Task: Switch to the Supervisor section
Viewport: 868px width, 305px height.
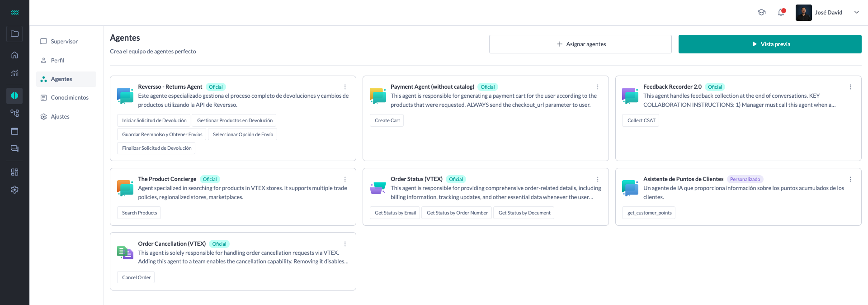Action: click(64, 42)
